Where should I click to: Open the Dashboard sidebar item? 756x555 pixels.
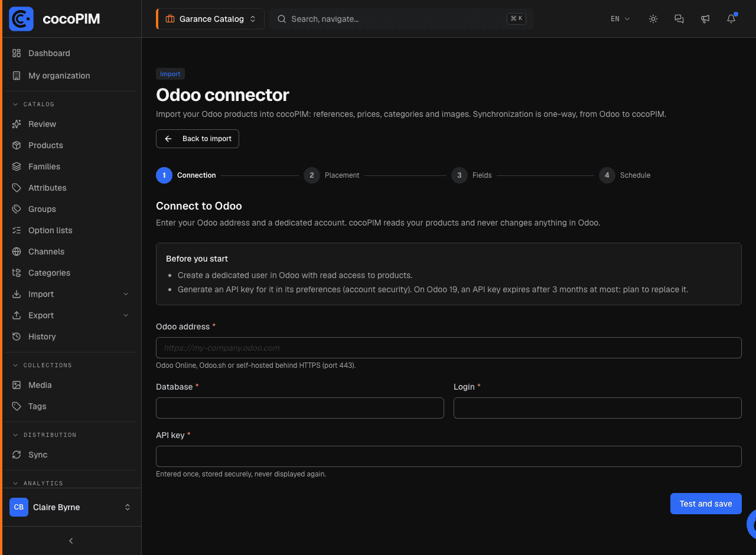(x=71, y=53)
